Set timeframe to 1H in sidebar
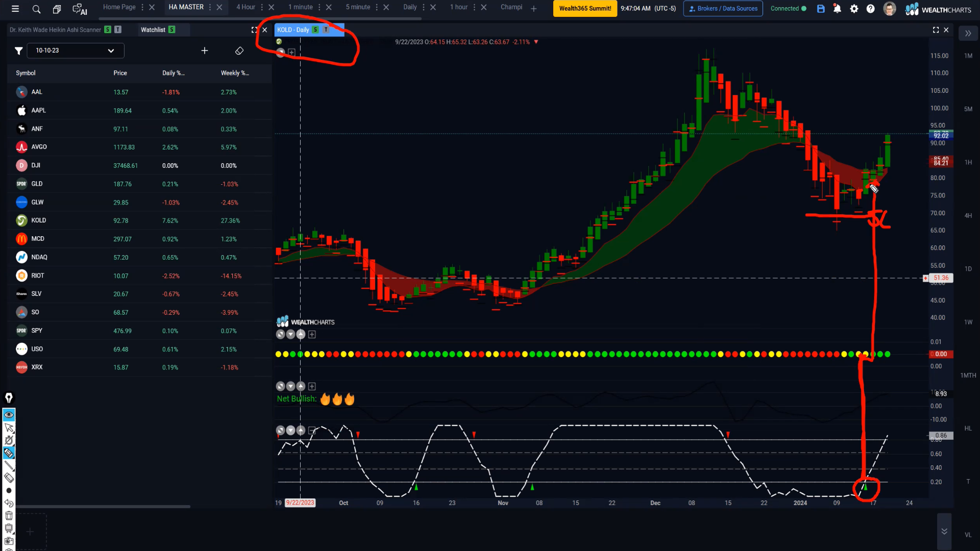 (968, 162)
